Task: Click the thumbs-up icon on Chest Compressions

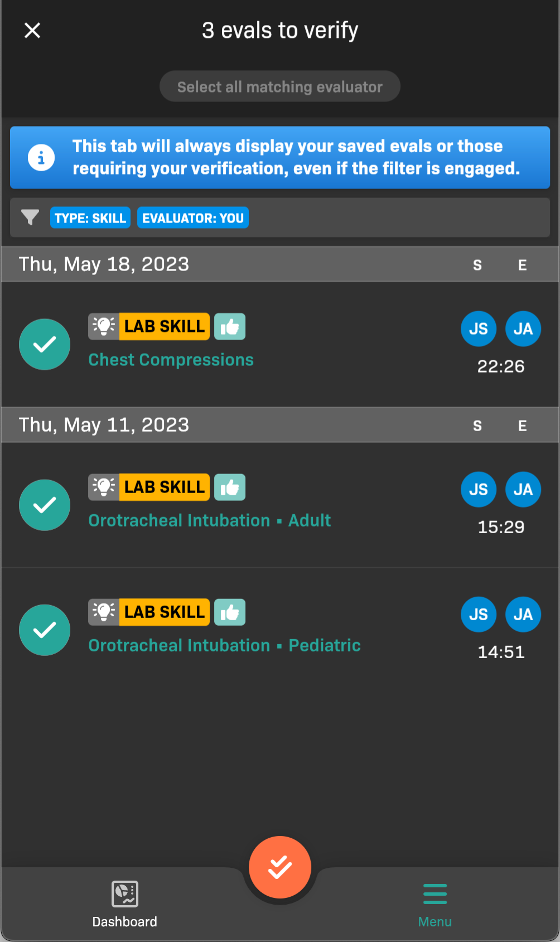Action: click(x=230, y=327)
